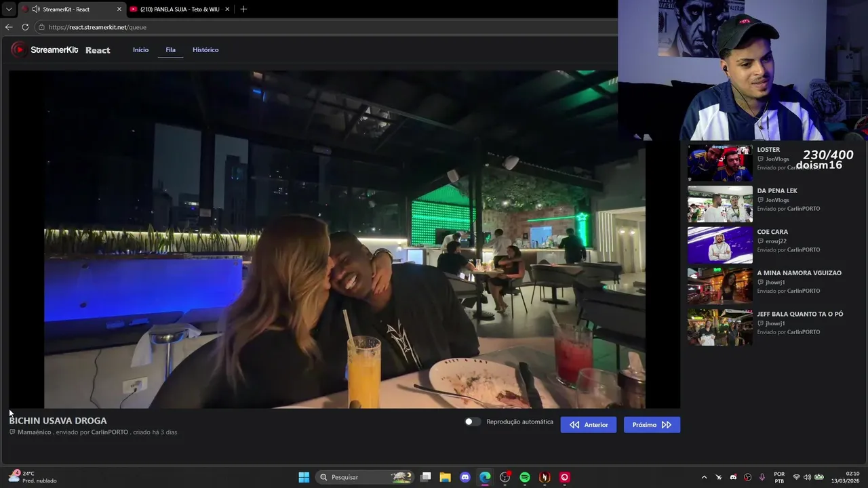This screenshot has height=488, width=868.
Task: Click the COE CARA title text
Action: tap(772, 232)
